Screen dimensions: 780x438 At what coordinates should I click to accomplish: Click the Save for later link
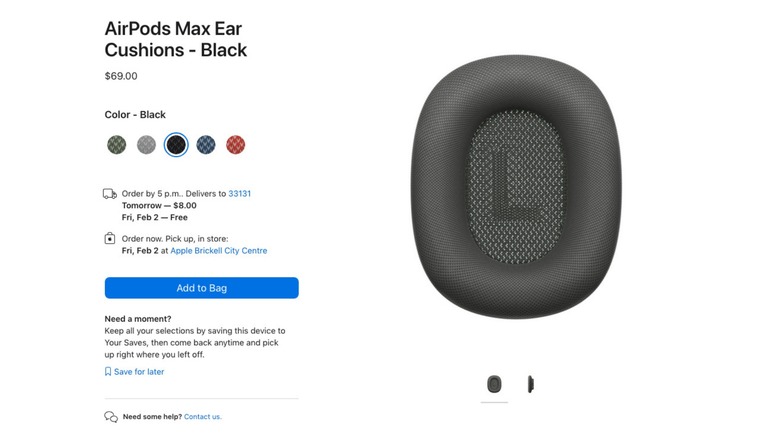[139, 372]
